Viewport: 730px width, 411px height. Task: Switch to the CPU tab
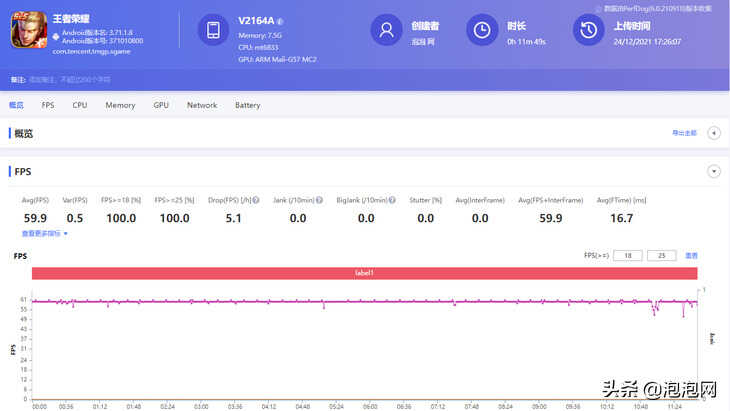click(x=80, y=105)
